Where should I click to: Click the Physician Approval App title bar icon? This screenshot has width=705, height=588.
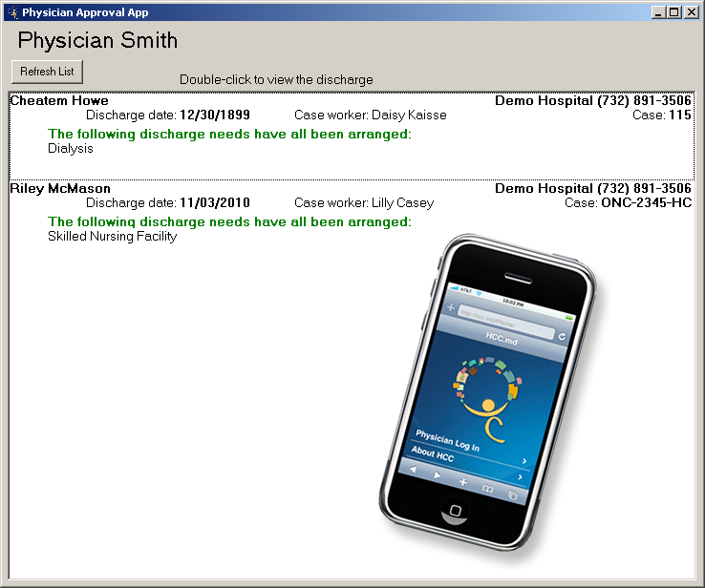coord(12,12)
